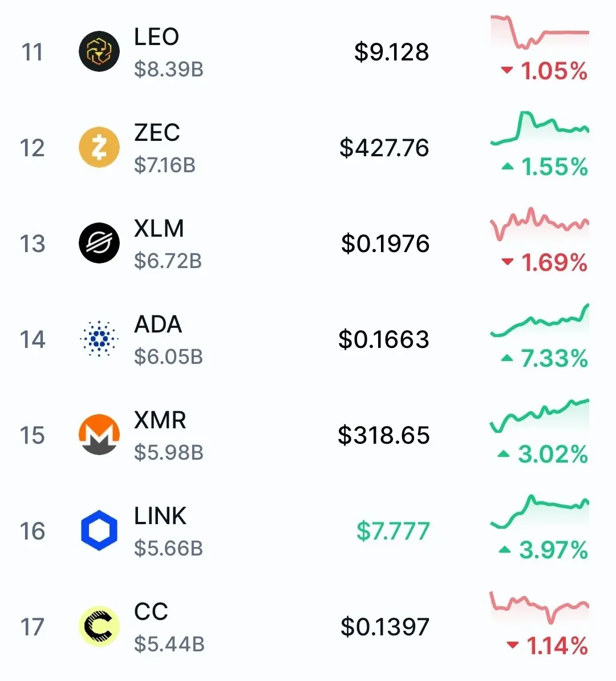Tap the green LINK price $7.777
This screenshot has width=616, height=681.
pos(393,531)
